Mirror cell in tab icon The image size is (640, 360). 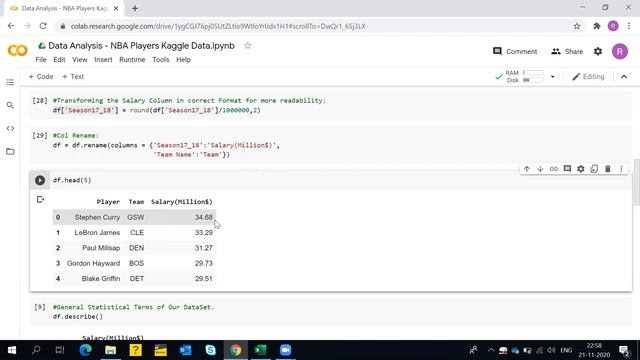pos(594,169)
